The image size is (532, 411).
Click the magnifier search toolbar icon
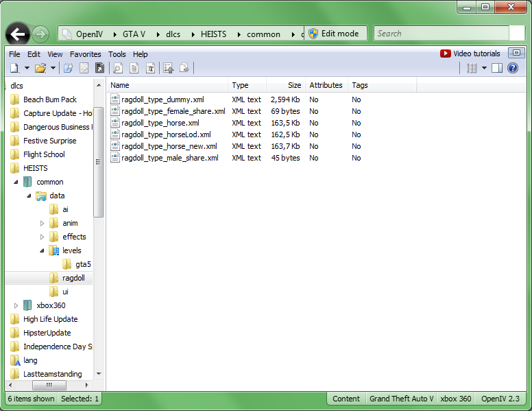click(117, 68)
